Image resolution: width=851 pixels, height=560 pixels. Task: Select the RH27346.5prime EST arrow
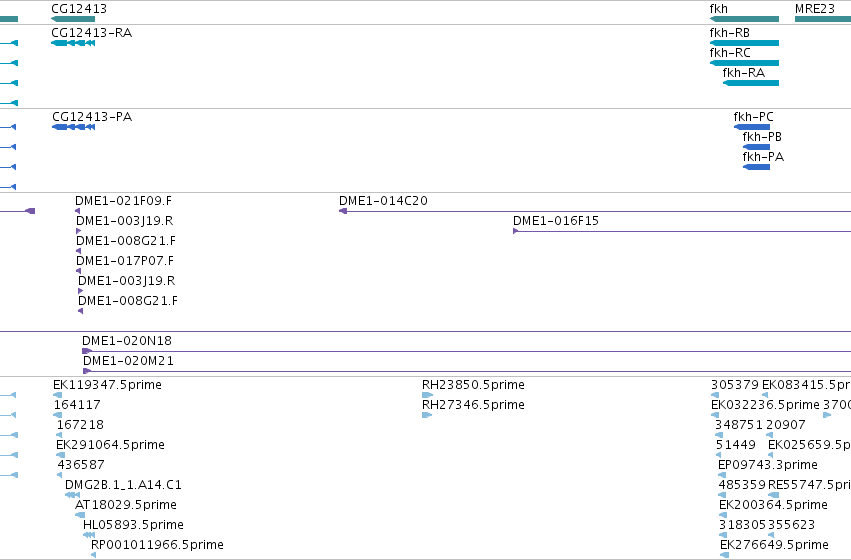(x=427, y=415)
